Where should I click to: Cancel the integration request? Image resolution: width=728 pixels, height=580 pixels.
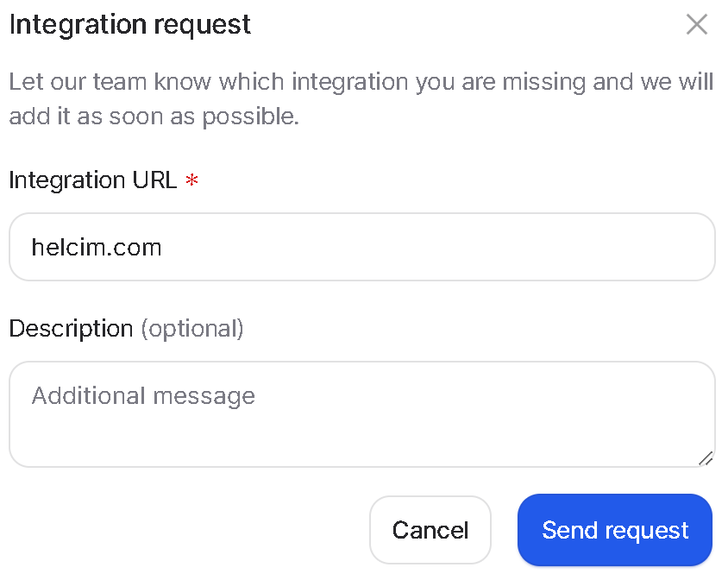430,530
